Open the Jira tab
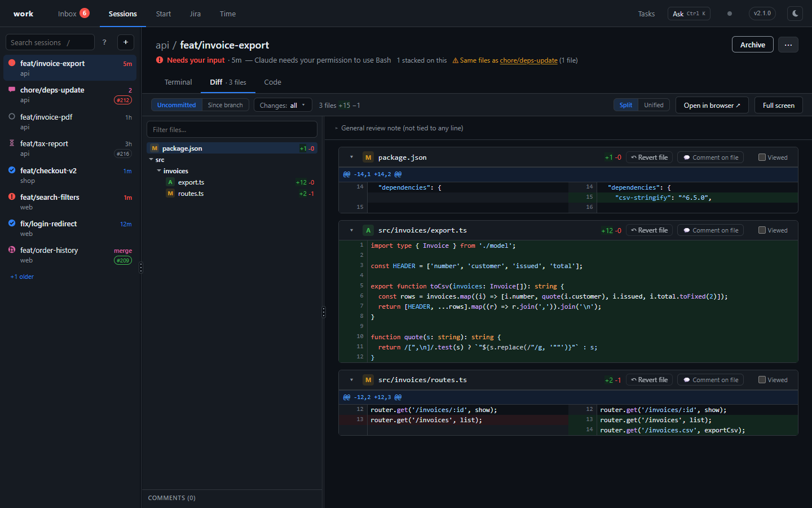The width and height of the screenshot is (812, 508). pos(196,14)
